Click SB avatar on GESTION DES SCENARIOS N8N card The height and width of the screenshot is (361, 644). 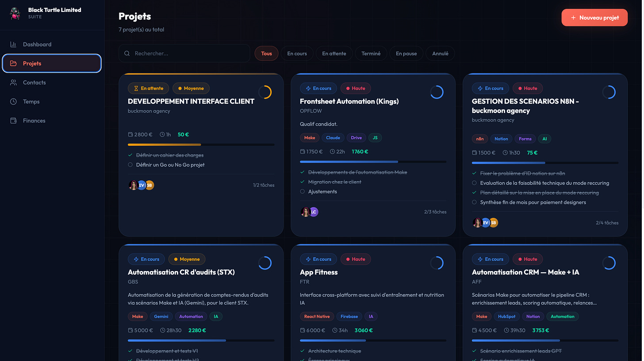click(494, 223)
